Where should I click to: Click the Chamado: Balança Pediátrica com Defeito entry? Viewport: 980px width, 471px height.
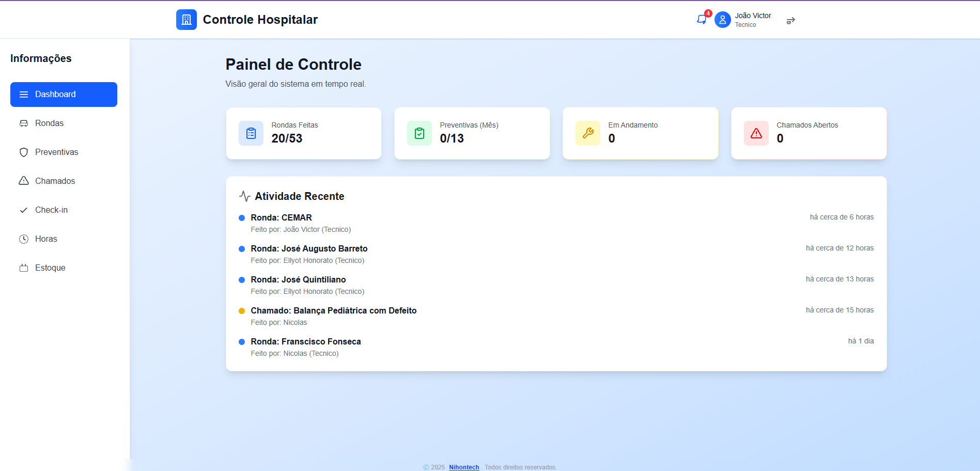point(333,310)
